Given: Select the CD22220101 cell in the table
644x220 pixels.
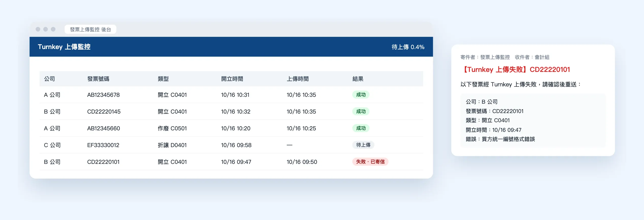Looking at the screenshot, I should [103, 162].
